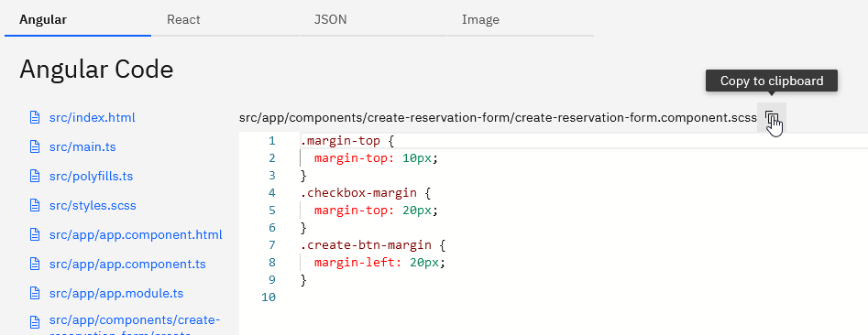Click line number 10 in the gutter
The height and width of the screenshot is (335, 868).
pyautogui.click(x=269, y=297)
